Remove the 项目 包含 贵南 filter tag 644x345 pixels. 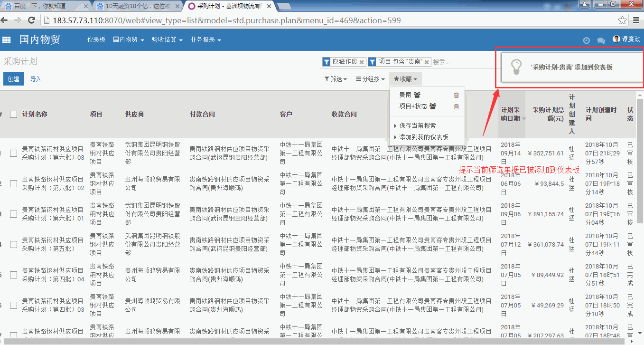427,62
